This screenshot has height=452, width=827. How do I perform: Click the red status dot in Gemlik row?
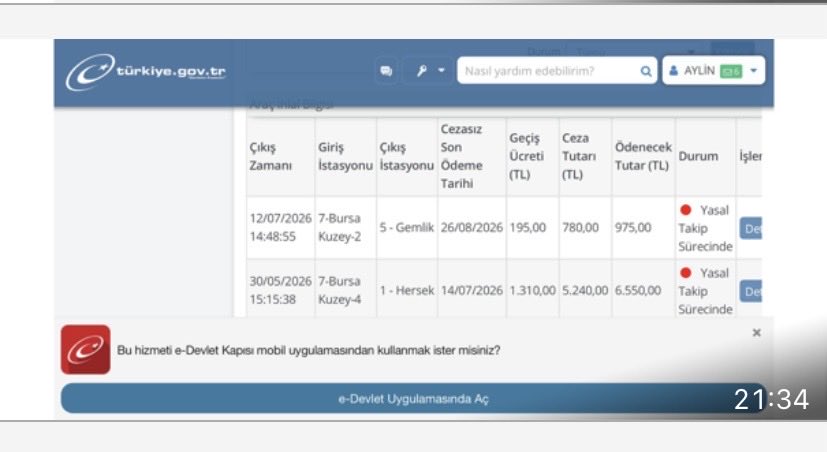(x=686, y=210)
